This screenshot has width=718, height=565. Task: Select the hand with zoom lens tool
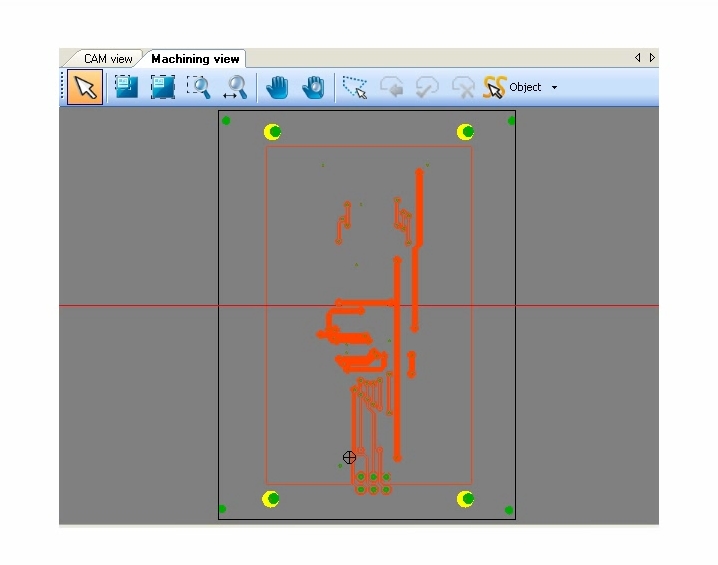point(314,88)
